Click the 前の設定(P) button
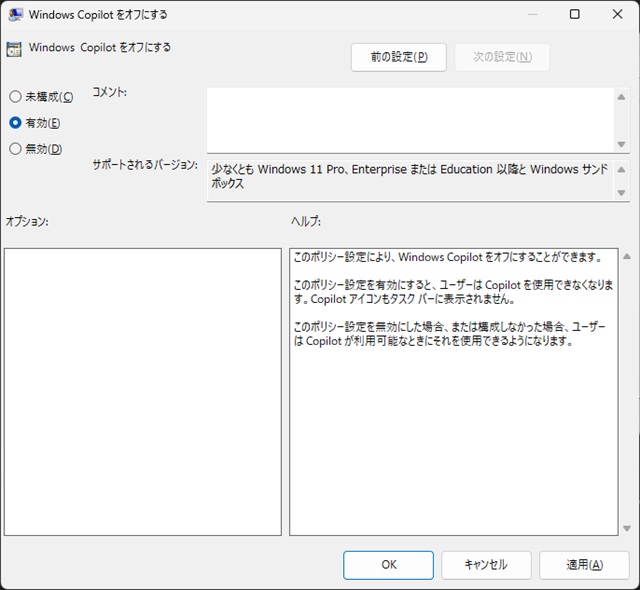 coord(398,57)
